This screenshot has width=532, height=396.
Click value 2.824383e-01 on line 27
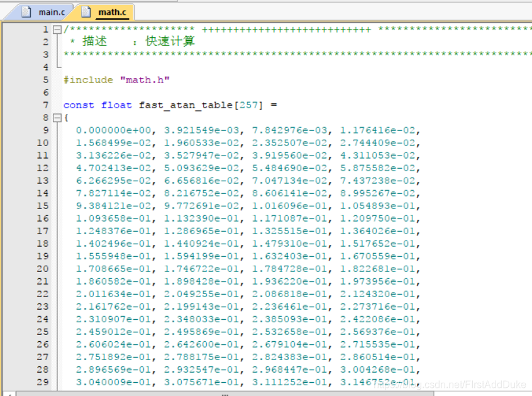click(290, 357)
